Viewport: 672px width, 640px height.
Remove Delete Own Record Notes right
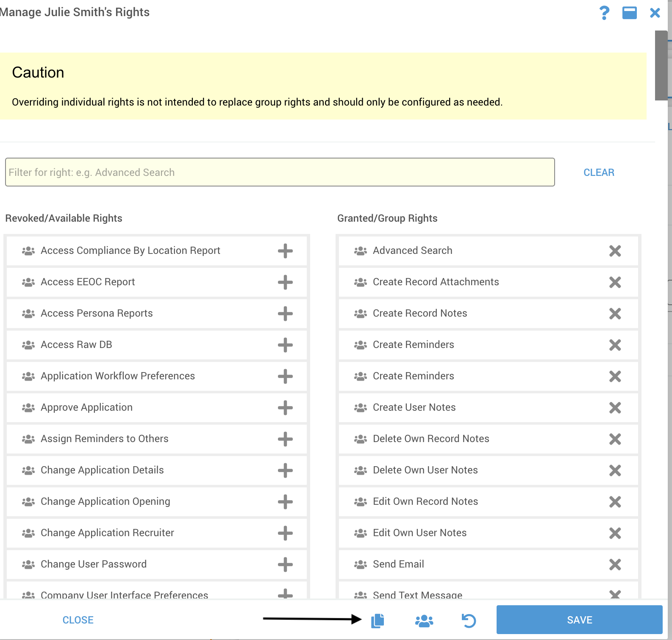point(615,439)
